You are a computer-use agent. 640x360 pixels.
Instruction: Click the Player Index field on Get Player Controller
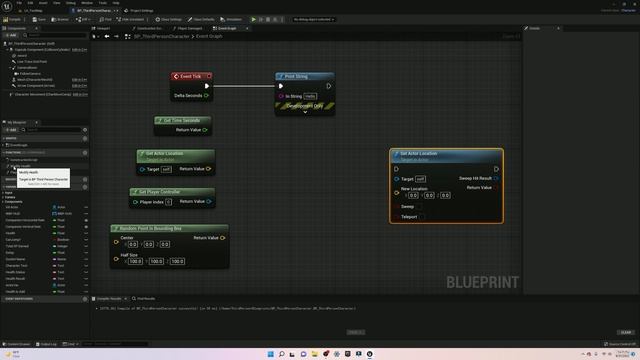pos(168,202)
